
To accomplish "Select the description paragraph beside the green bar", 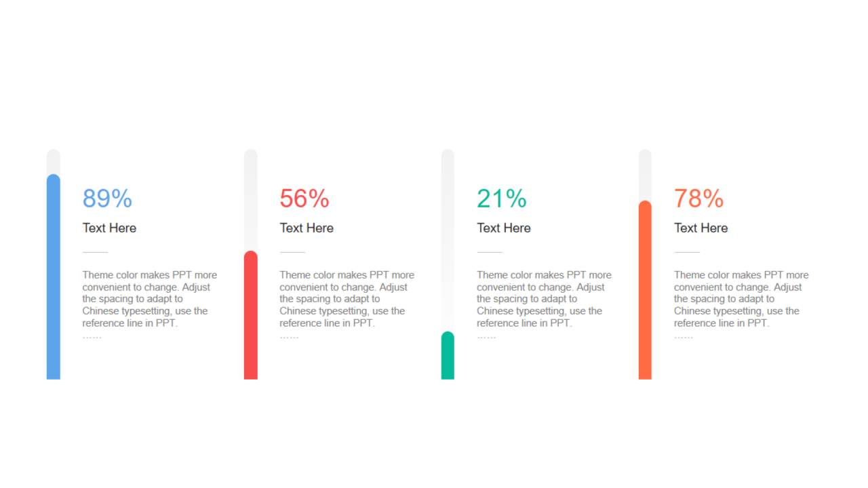I will point(544,299).
